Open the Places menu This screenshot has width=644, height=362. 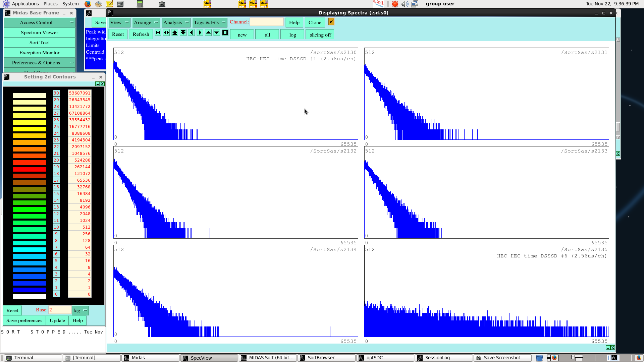50,4
